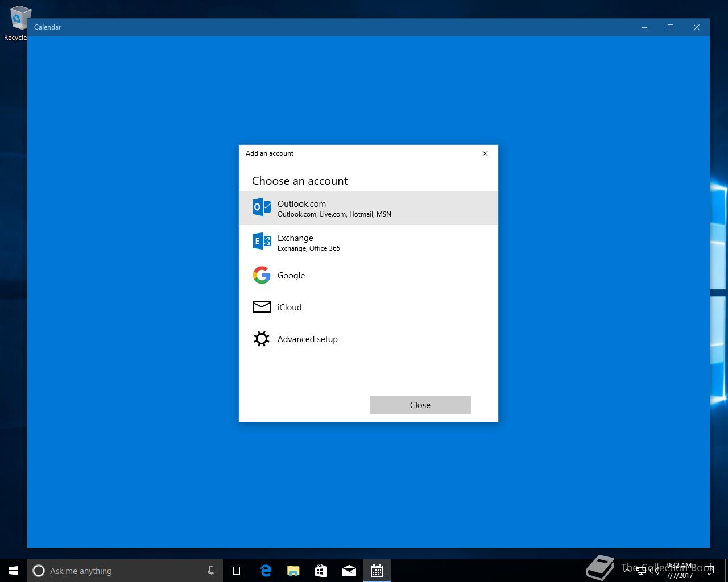728x582 pixels.
Task: Open the Windows Start menu
Action: (14, 571)
